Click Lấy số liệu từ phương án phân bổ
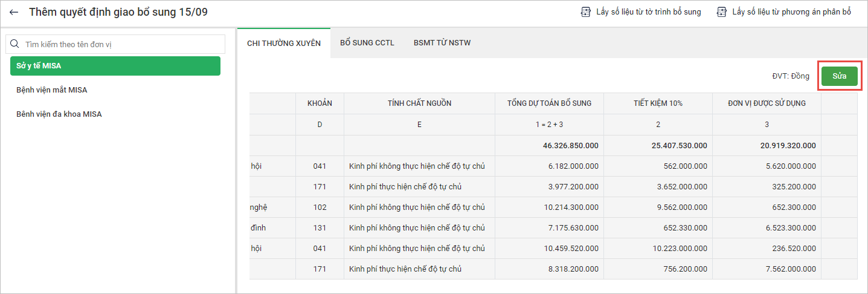868x294 pixels. pos(791,12)
